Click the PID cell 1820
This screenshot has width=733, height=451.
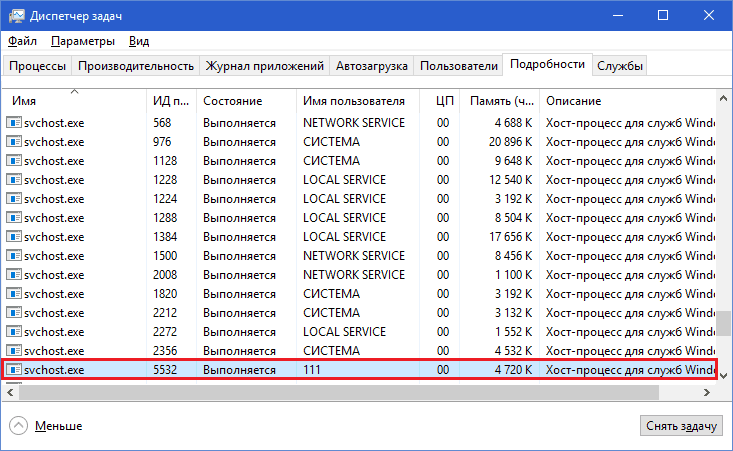(165, 294)
